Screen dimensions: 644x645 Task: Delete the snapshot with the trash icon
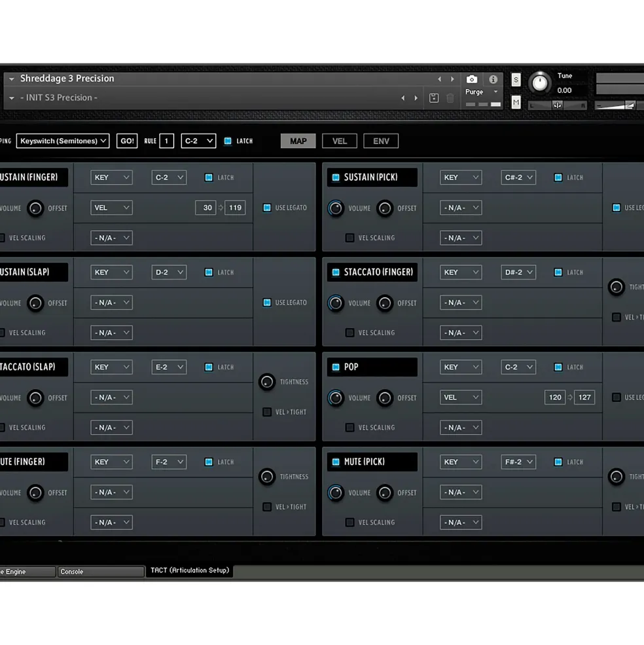click(x=450, y=98)
